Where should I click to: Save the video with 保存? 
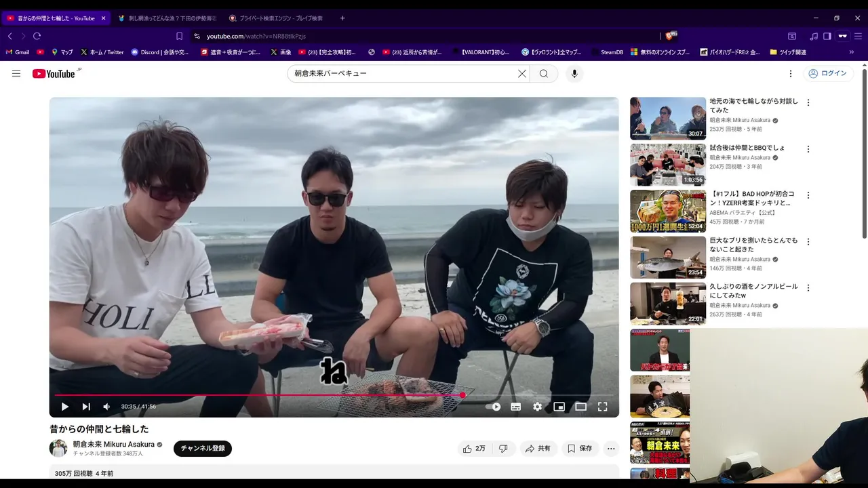click(x=580, y=449)
